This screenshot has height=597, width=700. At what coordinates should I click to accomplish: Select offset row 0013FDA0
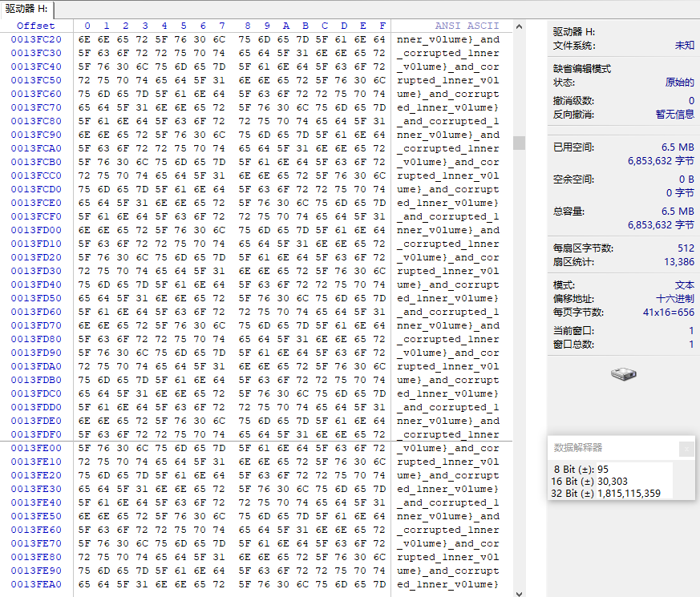(36, 366)
